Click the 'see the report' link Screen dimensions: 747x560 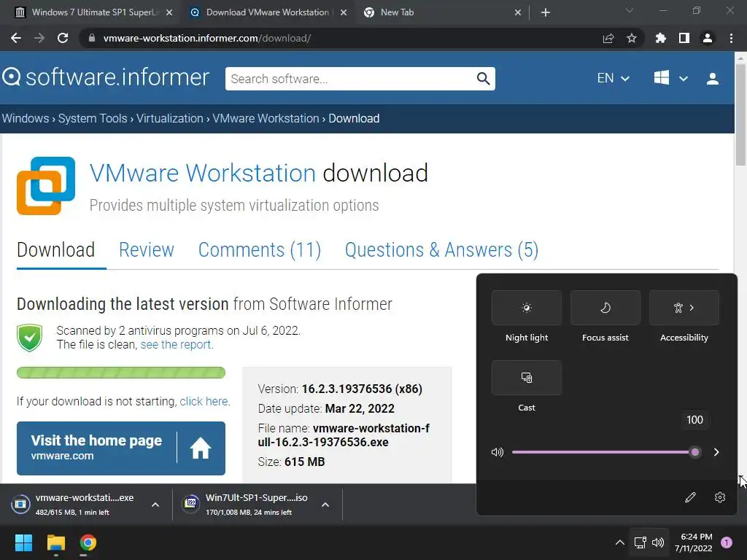click(x=177, y=344)
